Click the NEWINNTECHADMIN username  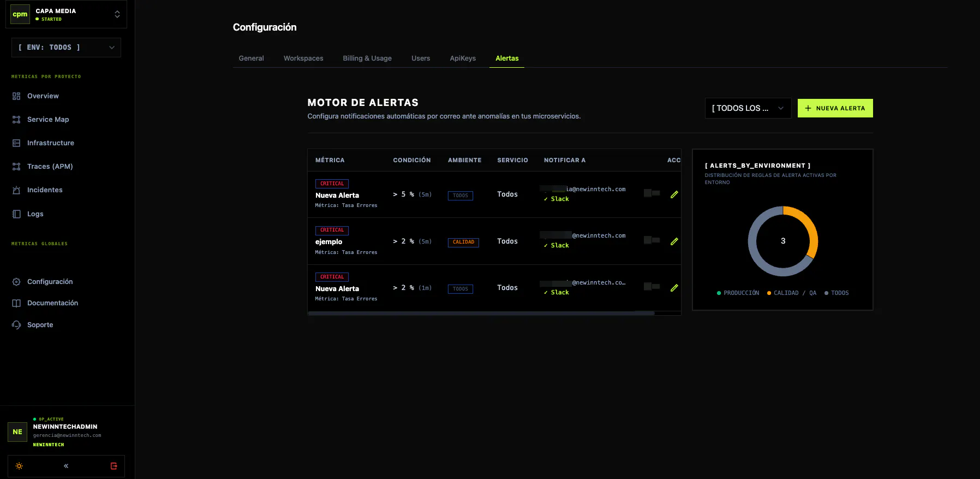65,427
